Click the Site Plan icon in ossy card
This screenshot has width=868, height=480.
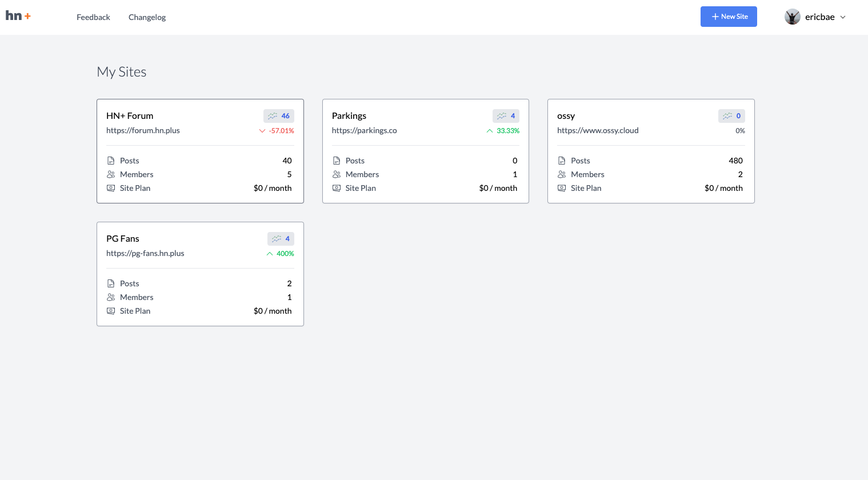coord(562,188)
